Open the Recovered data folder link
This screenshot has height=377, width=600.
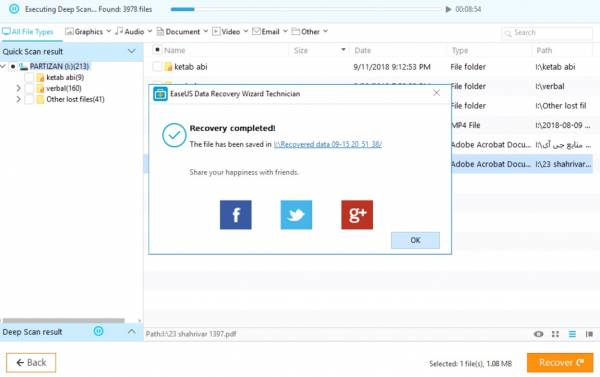point(328,144)
